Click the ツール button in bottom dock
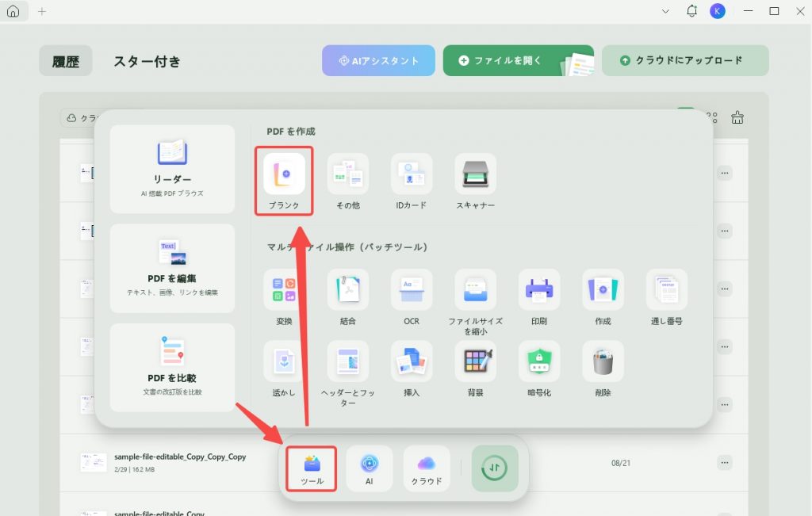Viewport: 812px width, 516px height. pyautogui.click(x=312, y=468)
